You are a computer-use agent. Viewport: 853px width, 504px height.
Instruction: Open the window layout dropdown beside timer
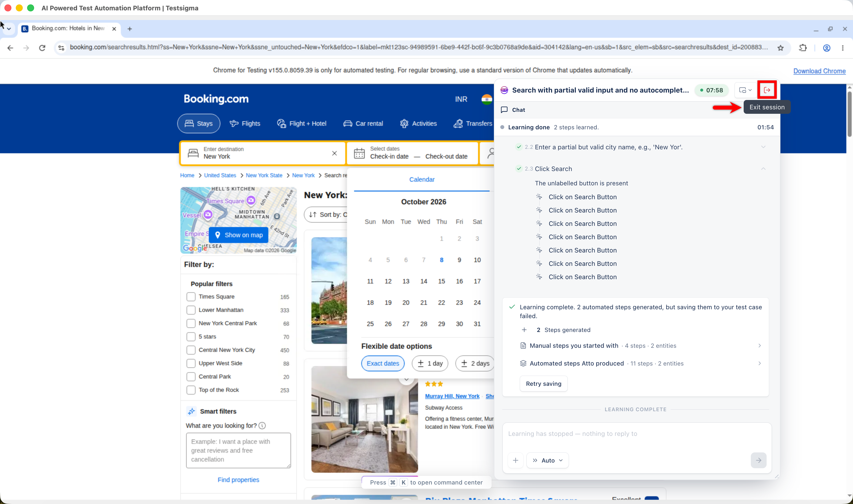745,90
